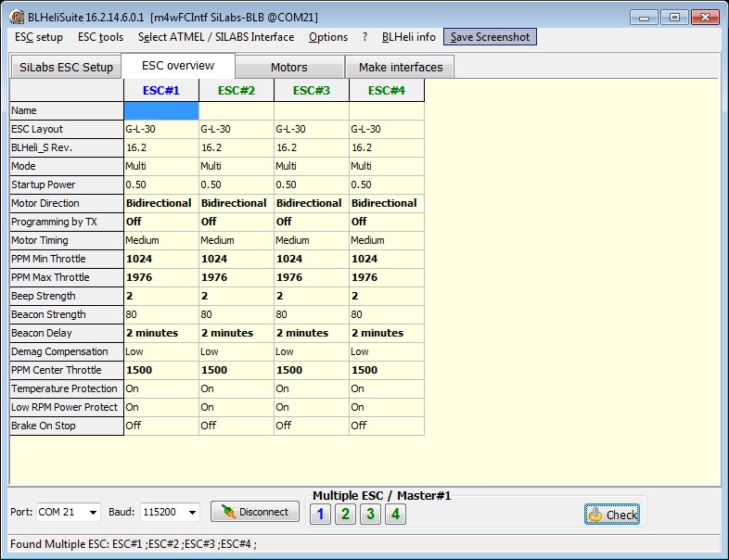Click the Found Multiple ESC status bar text
This screenshot has width=729, height=560.
coord(134,544)
